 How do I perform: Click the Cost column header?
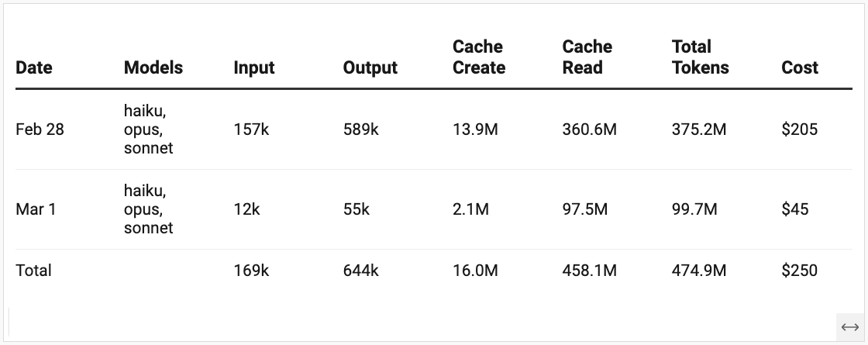click(x=800, y=67)
